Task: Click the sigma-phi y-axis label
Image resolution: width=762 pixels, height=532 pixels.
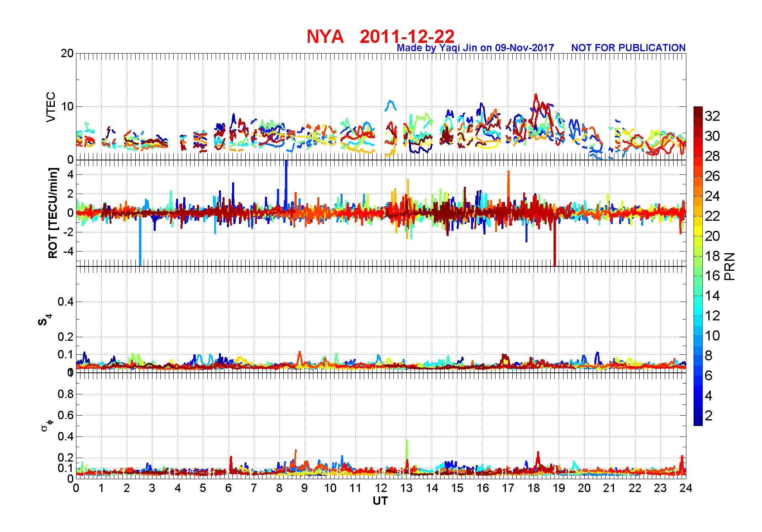Action: coord(47,425)
